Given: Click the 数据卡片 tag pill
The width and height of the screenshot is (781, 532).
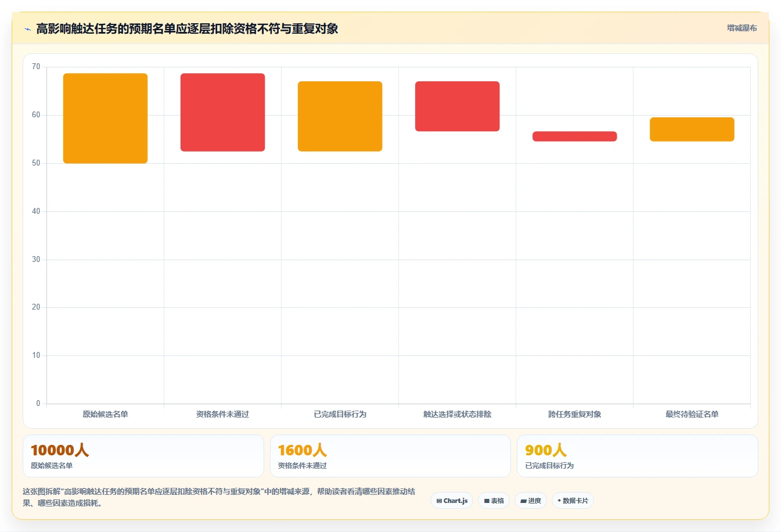Looking at the screenshot, I should 573,501.
